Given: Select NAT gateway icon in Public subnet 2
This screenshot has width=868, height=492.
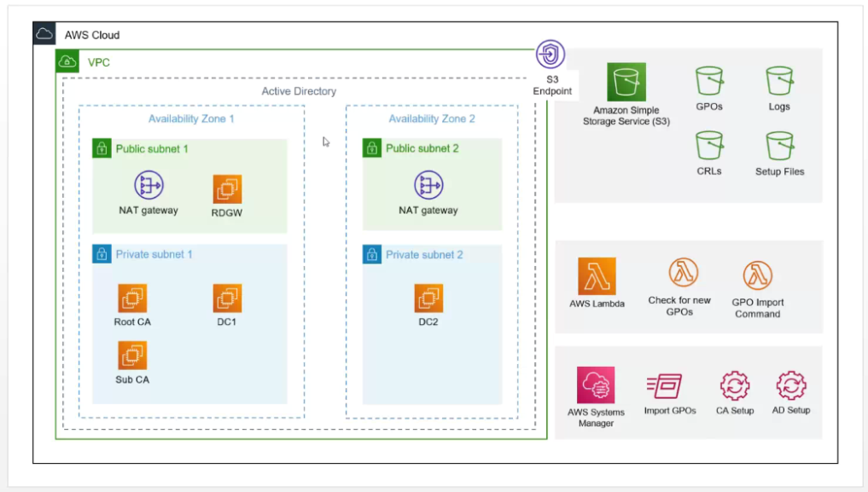Looking at the screenshot, I should click(x=428, y=185).
